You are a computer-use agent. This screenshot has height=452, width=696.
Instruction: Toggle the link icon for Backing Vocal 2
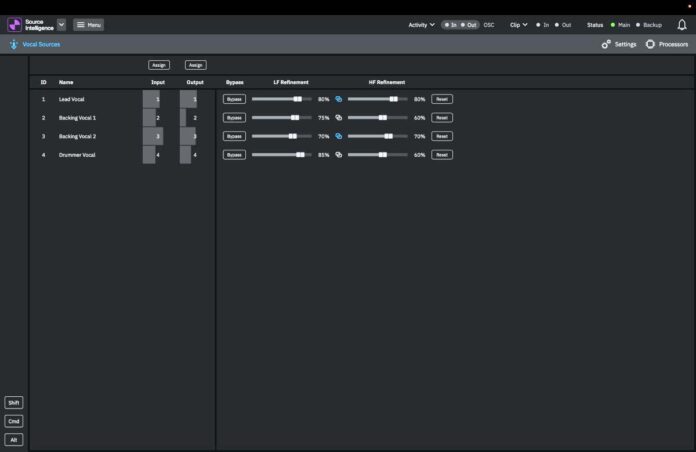click(x=339, y=136)
